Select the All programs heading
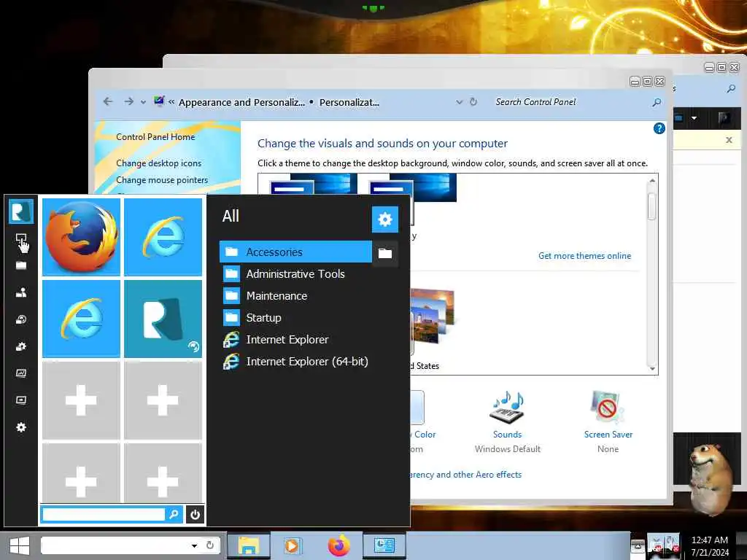The height and width of the screenshot is (560, 747). [231, 216]
